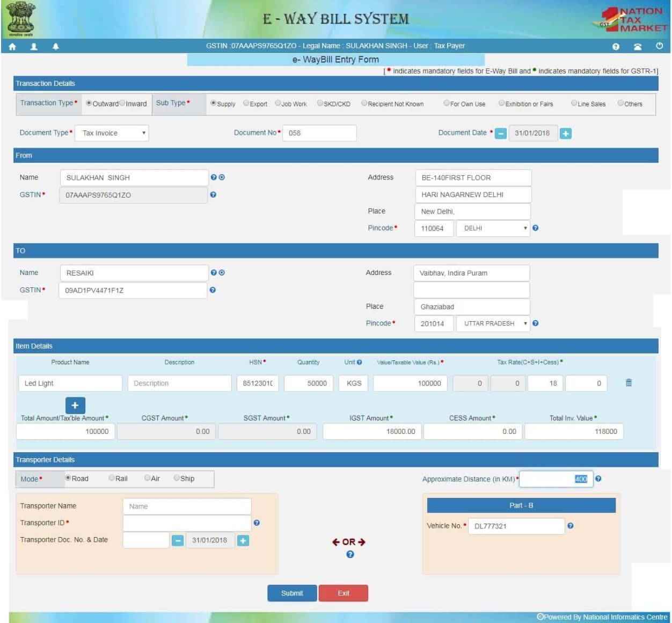Select Exhibition or Fairs sub type

coord(502,103)
